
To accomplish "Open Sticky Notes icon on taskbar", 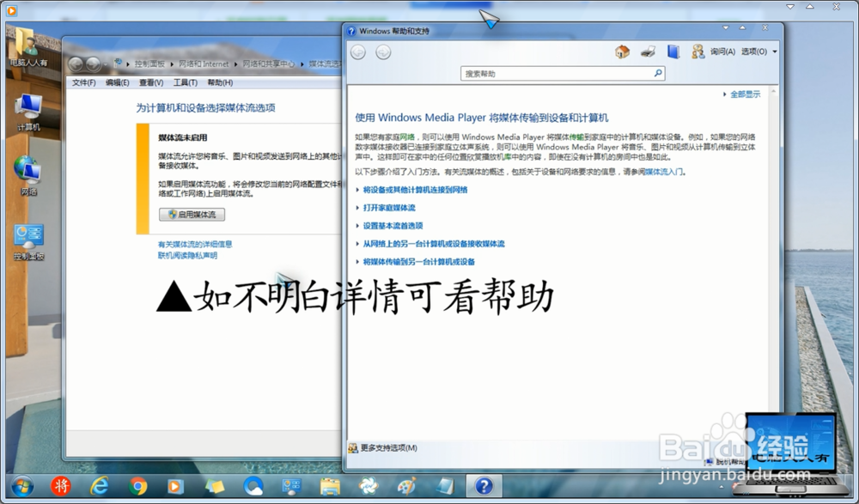I will pyautogui.click(x=214, y=486).
